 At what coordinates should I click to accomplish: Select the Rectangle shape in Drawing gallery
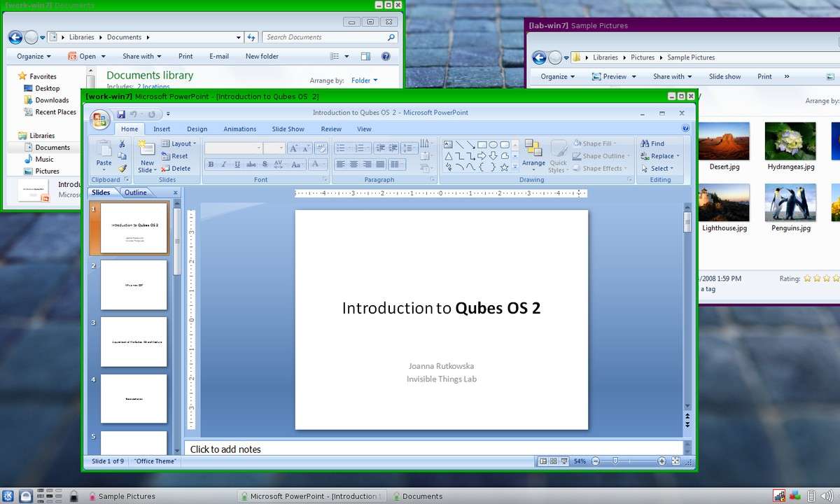coord(482,145)
